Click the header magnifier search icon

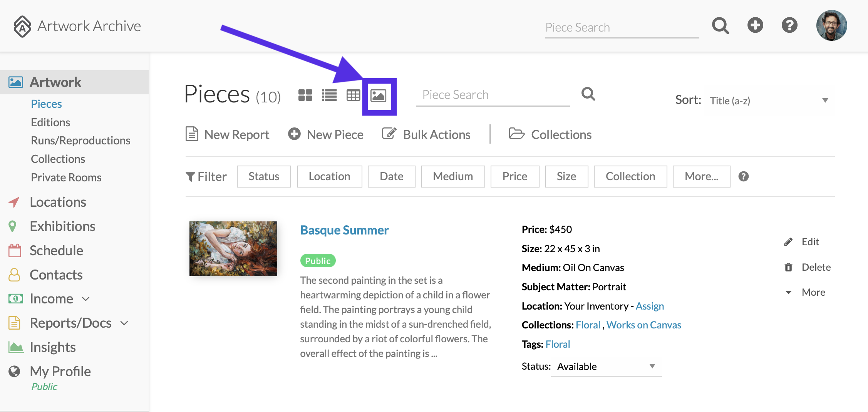click(720, 26)
